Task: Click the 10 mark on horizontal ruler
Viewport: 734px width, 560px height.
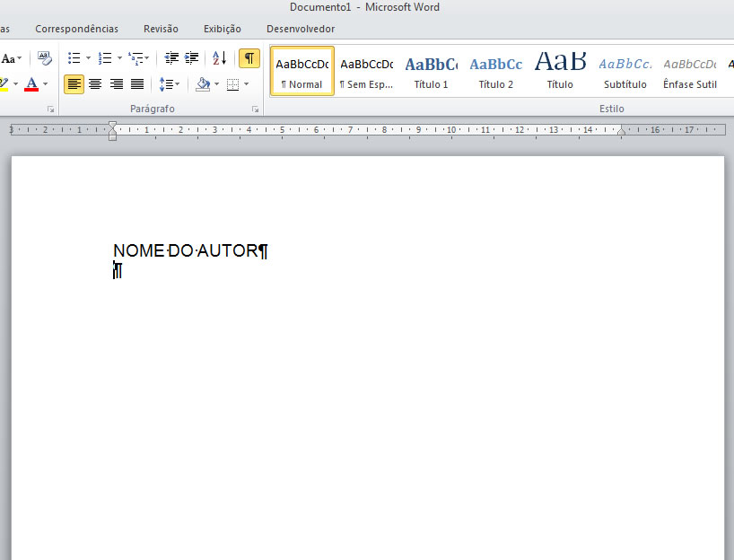Action: (x=451, y=130)
